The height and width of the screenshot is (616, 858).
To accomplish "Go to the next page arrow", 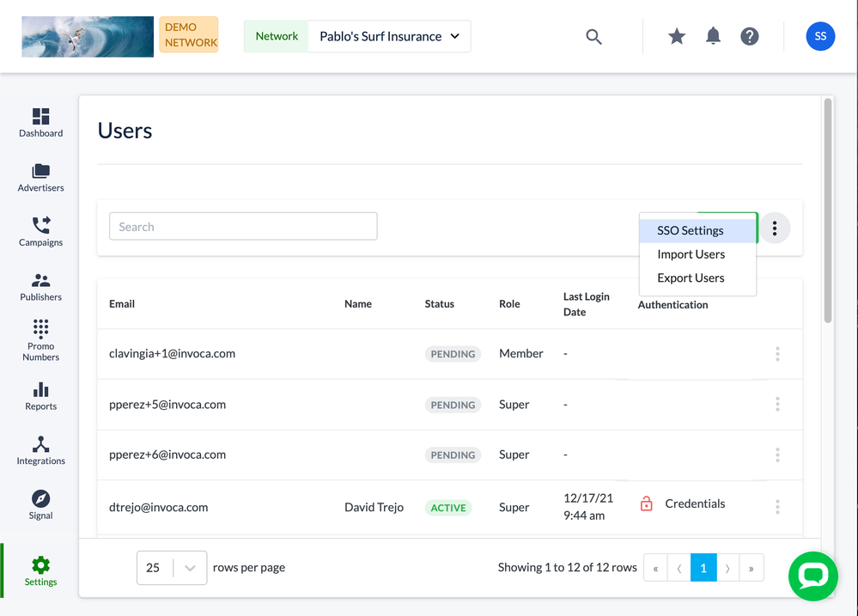I will (727, 568).
